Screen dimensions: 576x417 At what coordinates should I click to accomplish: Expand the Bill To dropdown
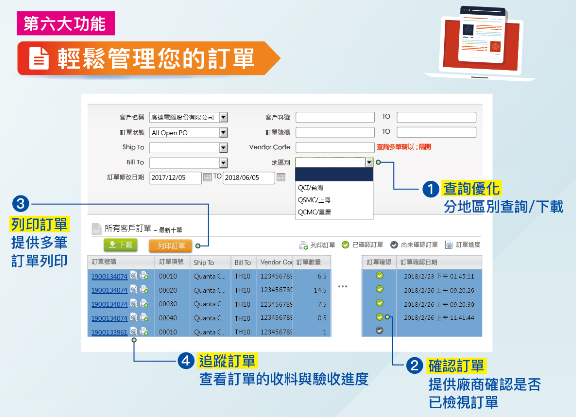[x=223, y=163]
